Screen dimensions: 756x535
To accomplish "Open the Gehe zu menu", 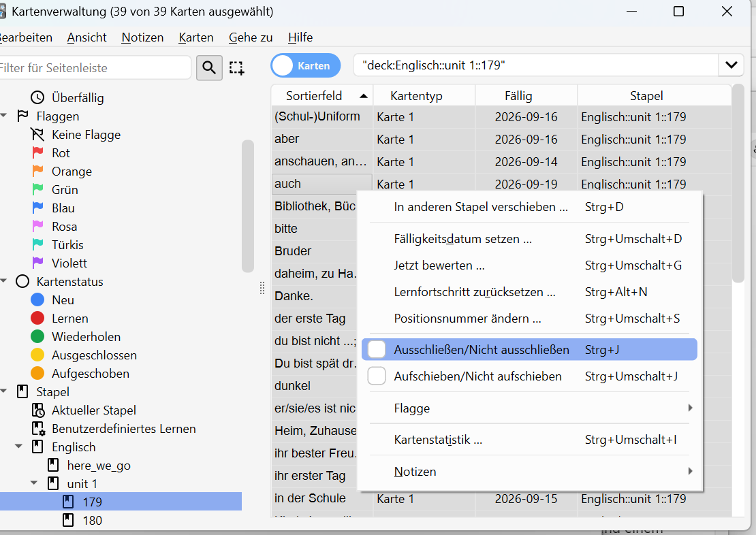I will pos(251,37).
